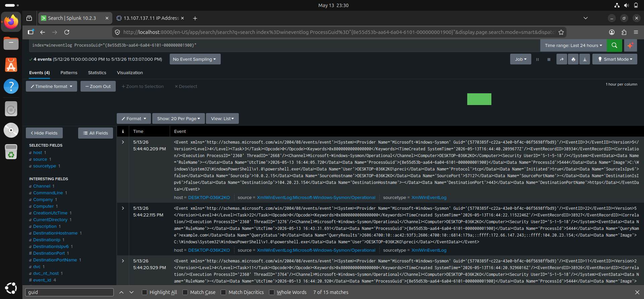644x299 pixels.
Task: Launch Ubuntu Software from the dock
Action: pos(11,65)
